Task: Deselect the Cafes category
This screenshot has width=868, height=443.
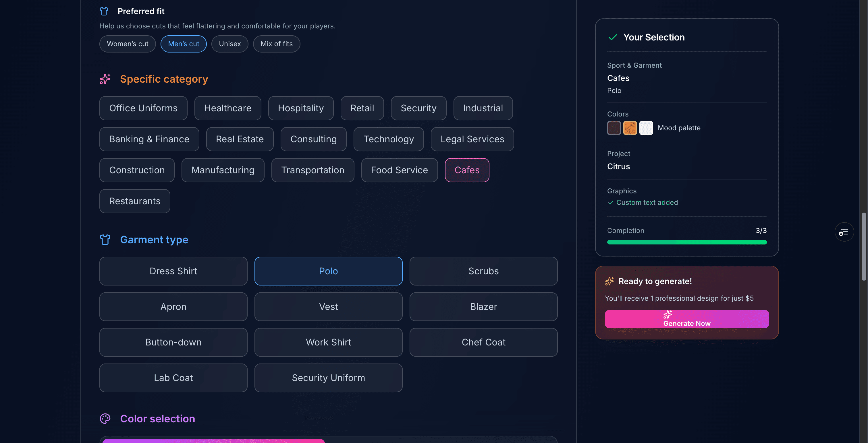Action: tap(467, 170)
